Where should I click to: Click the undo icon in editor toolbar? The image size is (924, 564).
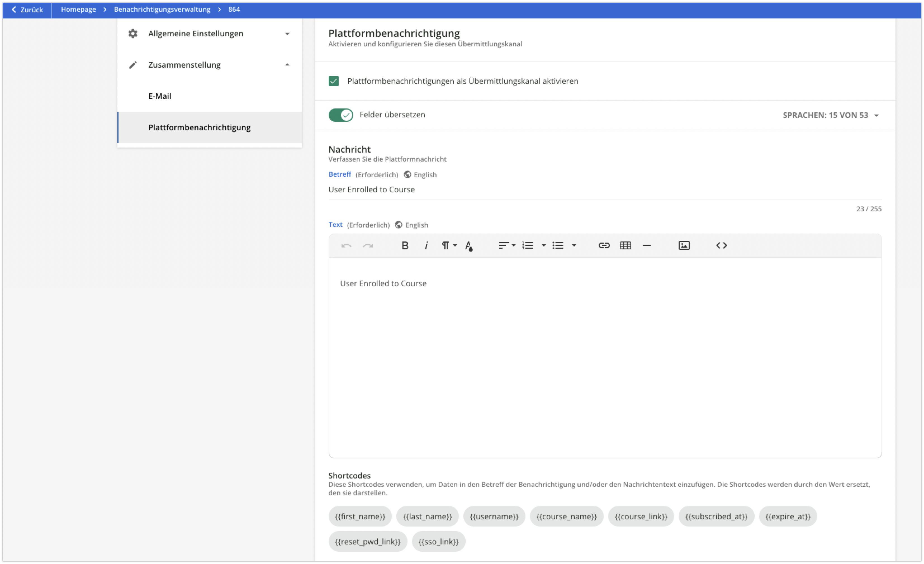pos(346,246)
